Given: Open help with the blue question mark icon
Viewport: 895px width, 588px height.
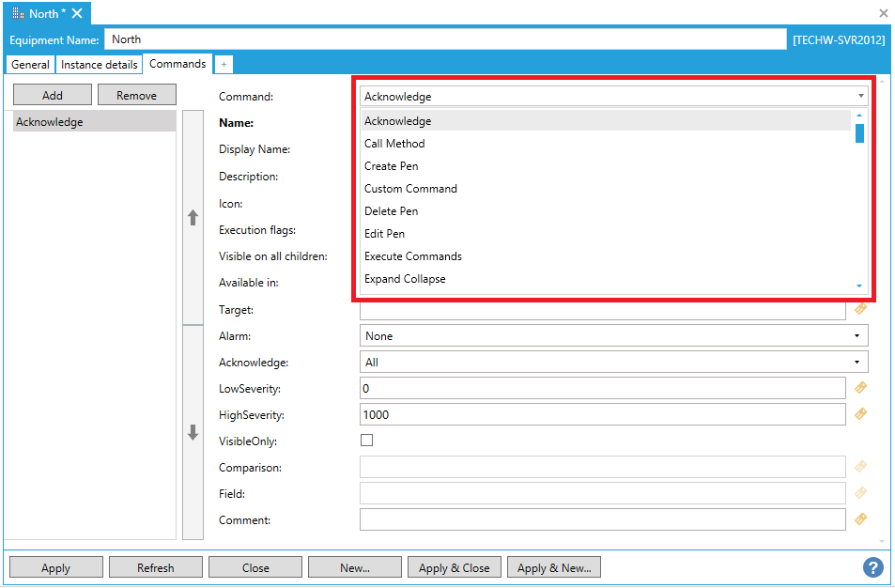Looking at the screenshot, I should tap(872, 567).
